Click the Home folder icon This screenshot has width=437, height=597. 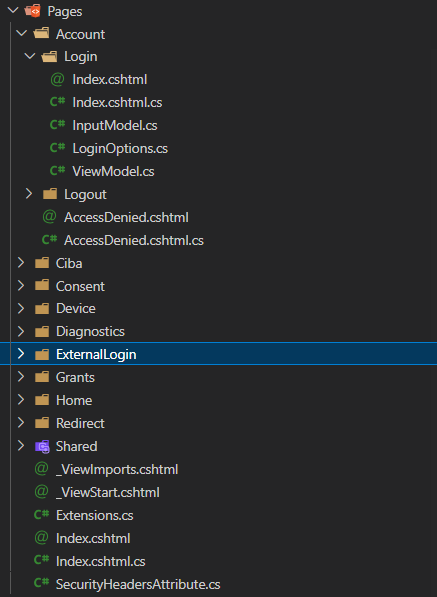(42, 400)
